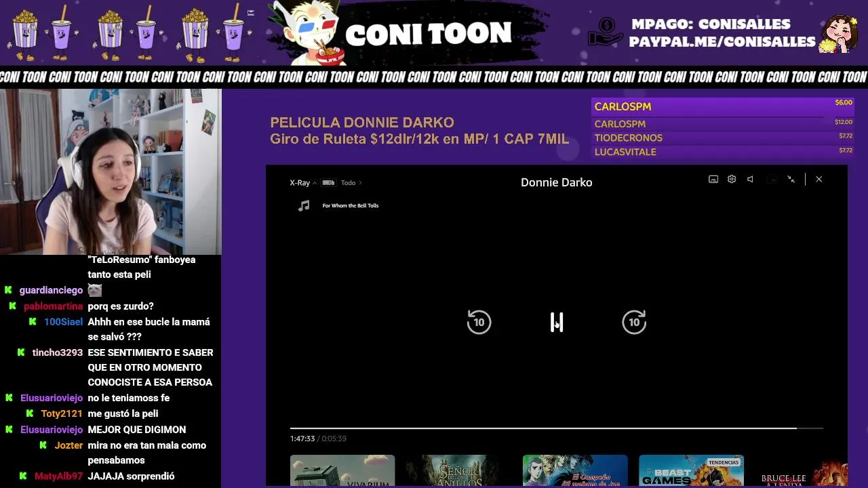
Task: Rewind 10 seconds in the player
Action: coord(479,322)
